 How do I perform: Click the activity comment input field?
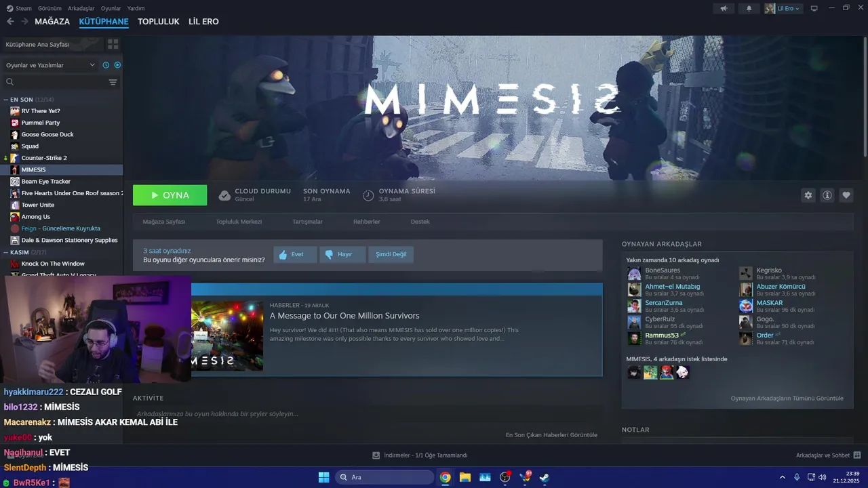click(366, 414)
